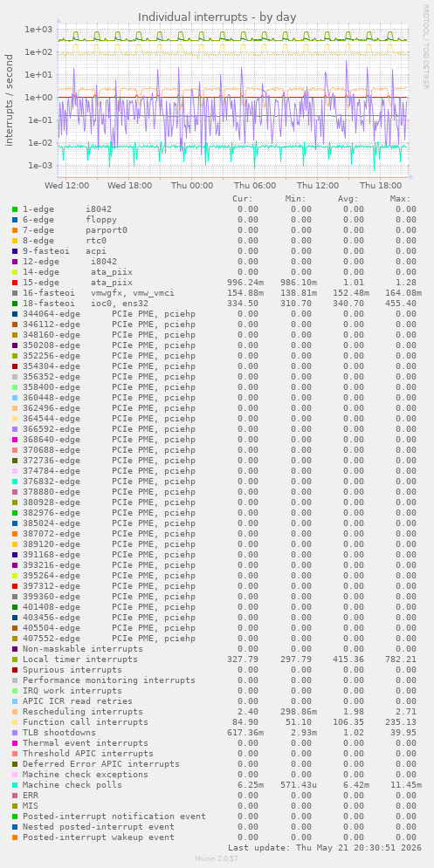Viewport: 434px width, 868px height.
Task: Click the red 15-edge ata_piix color swatch
Action: click(15, 283)
